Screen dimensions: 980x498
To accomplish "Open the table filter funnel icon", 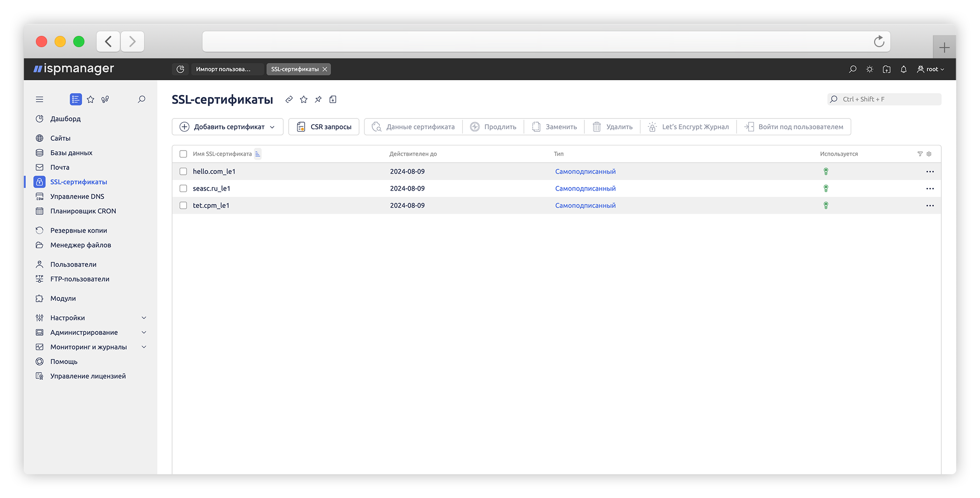I will coord(920,154).
